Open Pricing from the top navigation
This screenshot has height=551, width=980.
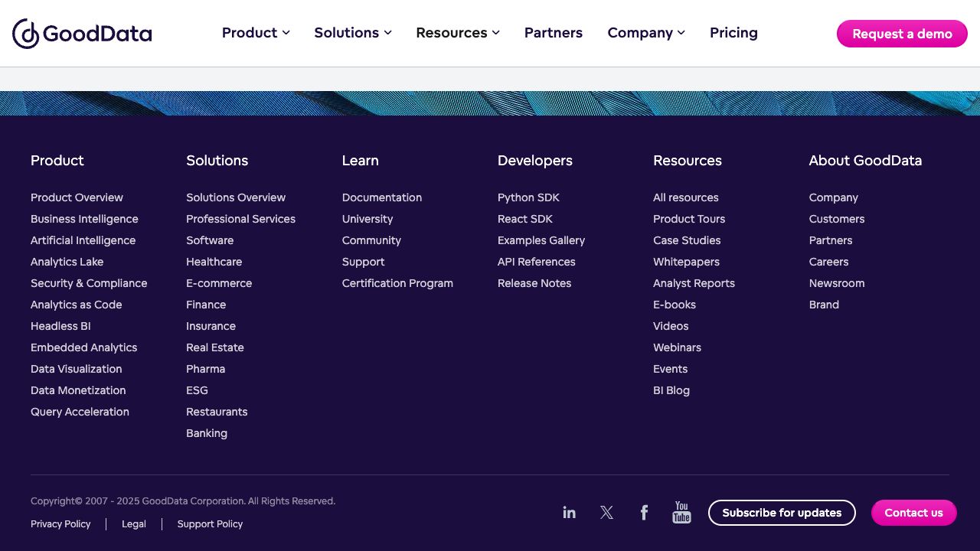pos(733,33)
